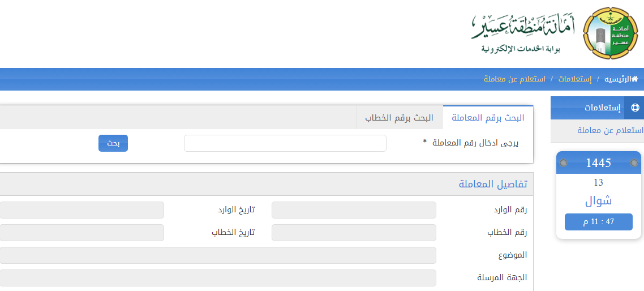
Task: Click the 1445 Hijri year calendar header
Action: (x=598, y=163)
